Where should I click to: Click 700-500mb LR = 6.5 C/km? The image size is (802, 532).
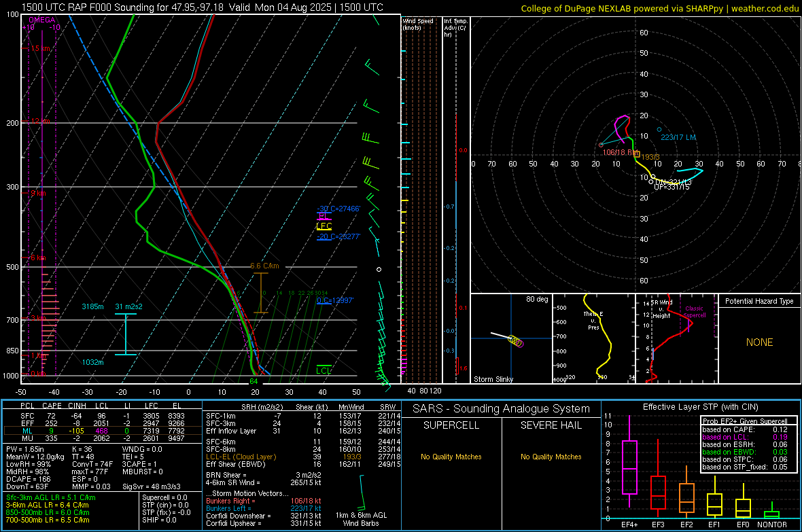[x=48, y=520]
